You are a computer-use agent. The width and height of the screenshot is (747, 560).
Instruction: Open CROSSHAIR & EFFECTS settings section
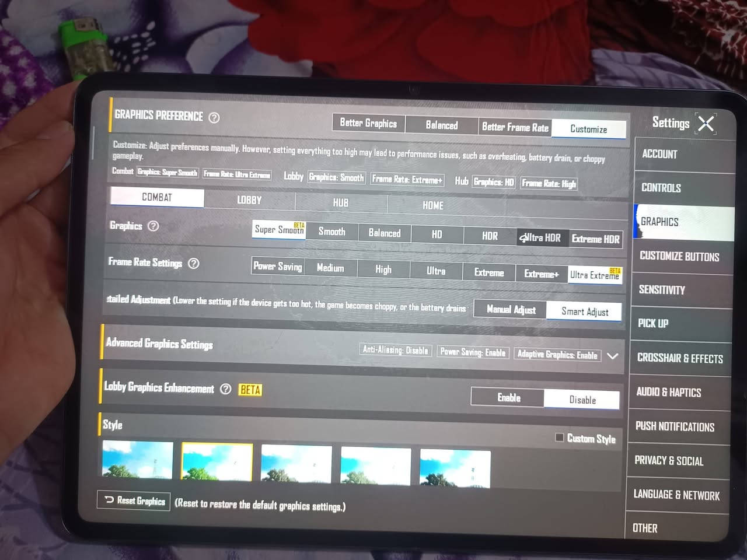coord(680,359)
